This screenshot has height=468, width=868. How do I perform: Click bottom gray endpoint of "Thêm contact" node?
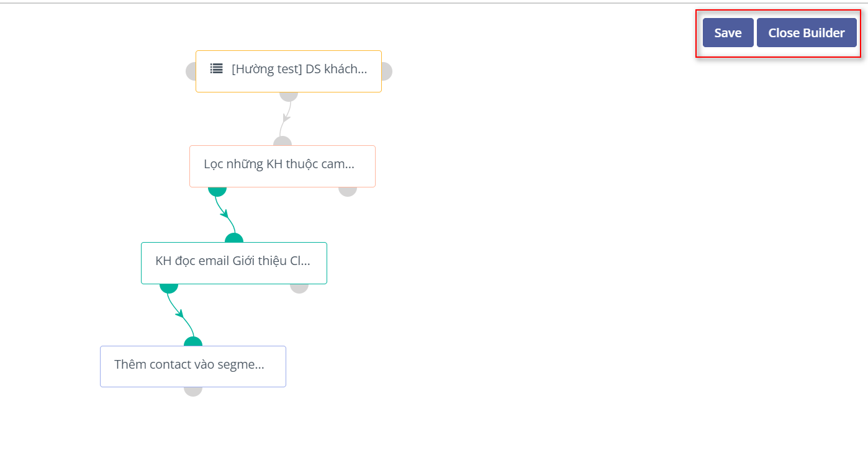193,390
